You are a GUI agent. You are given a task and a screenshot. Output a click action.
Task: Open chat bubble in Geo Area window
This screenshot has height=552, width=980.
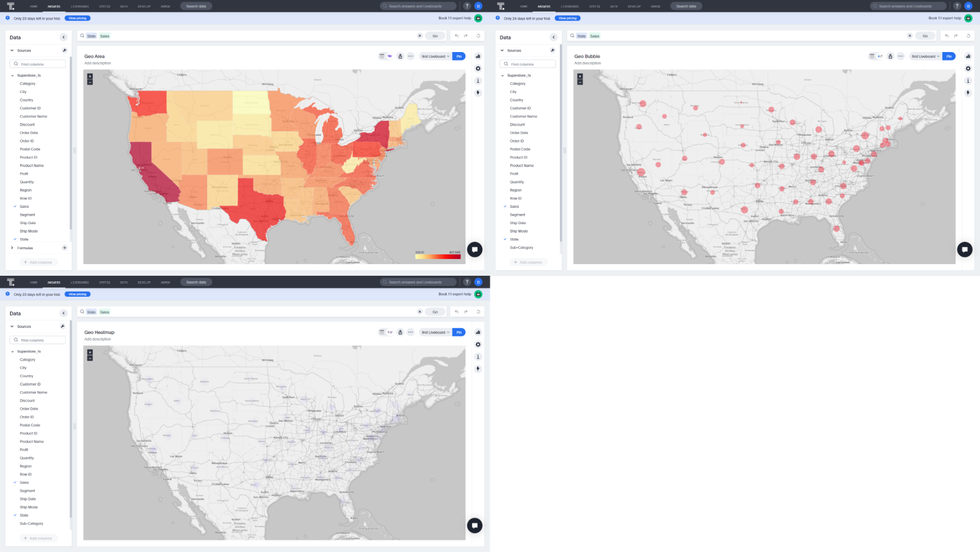click(475, 250)
